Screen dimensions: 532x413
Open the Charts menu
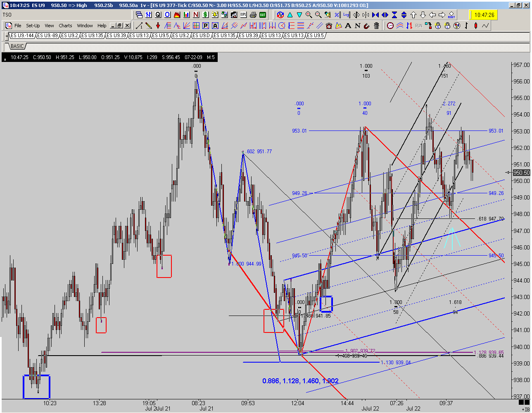point(65,26)
